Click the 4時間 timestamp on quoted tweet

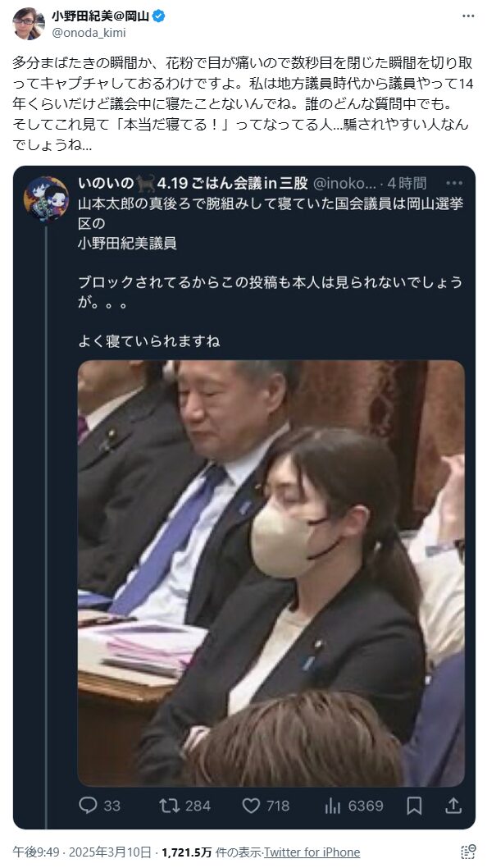(407, 183)
